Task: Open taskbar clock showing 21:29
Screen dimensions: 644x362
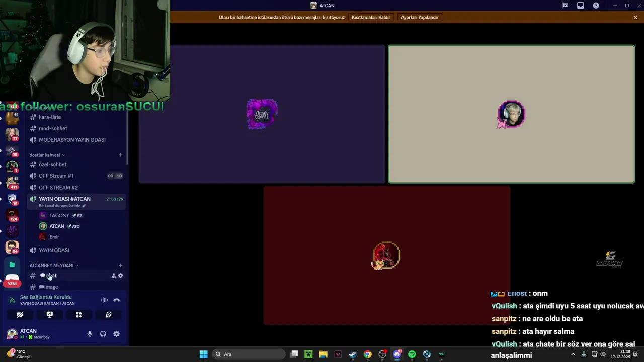Action: tap(620, 354)
